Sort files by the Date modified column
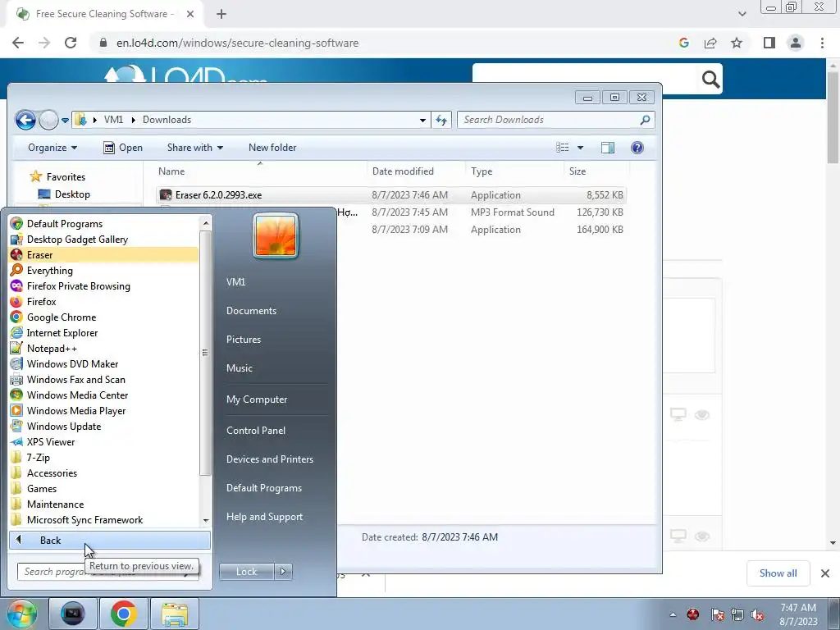 [x=416, y=171]
